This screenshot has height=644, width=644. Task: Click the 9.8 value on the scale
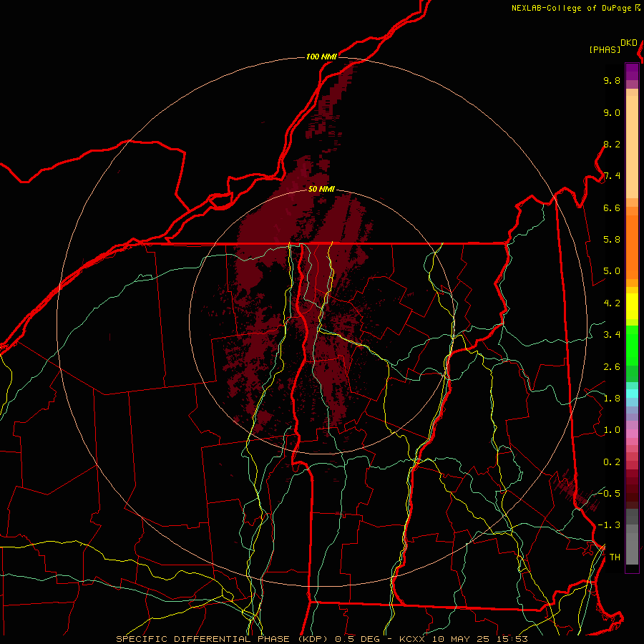click(x=612, y=80)
